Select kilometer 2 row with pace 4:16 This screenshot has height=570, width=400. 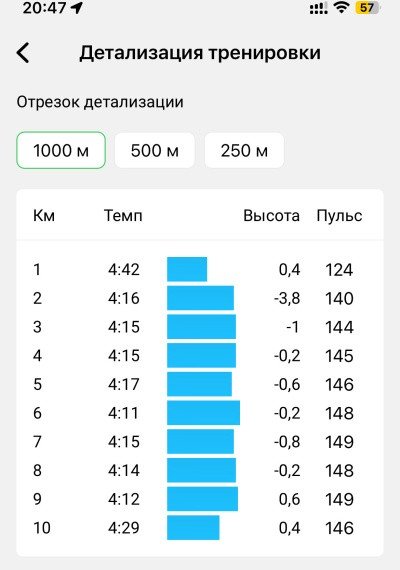point(200,298)
